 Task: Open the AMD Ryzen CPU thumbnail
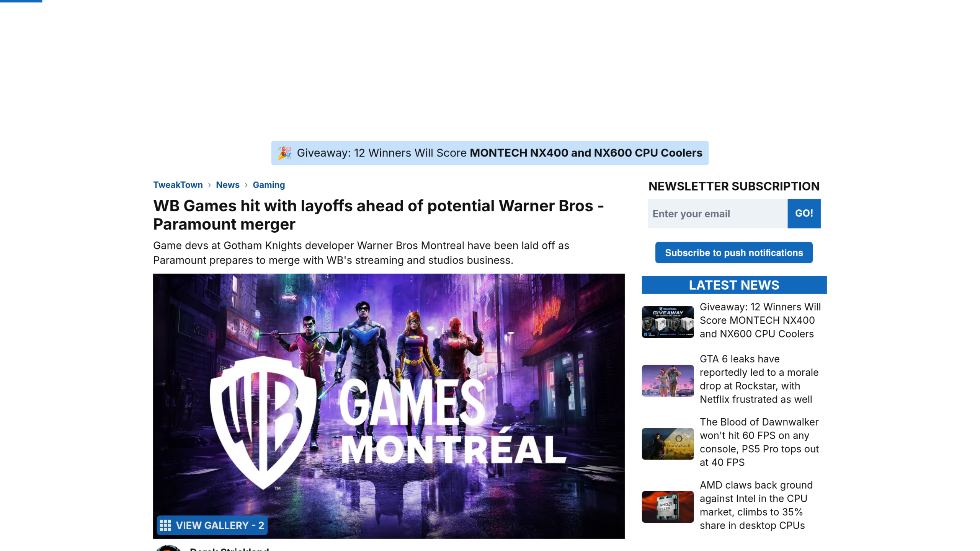(x=668, y=507)
